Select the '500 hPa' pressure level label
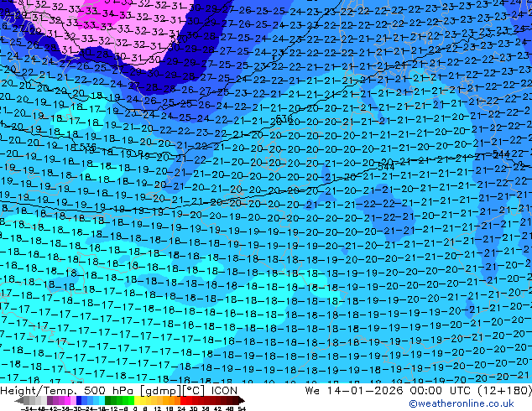 [x=107, y=391]
